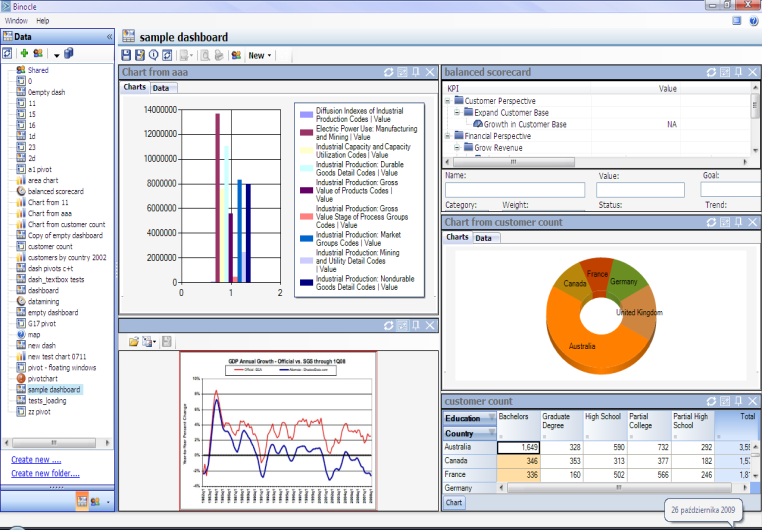Maximize the Chart from customer count panel
This screenshot has width=762, height=530.
[x=725, y=222]
